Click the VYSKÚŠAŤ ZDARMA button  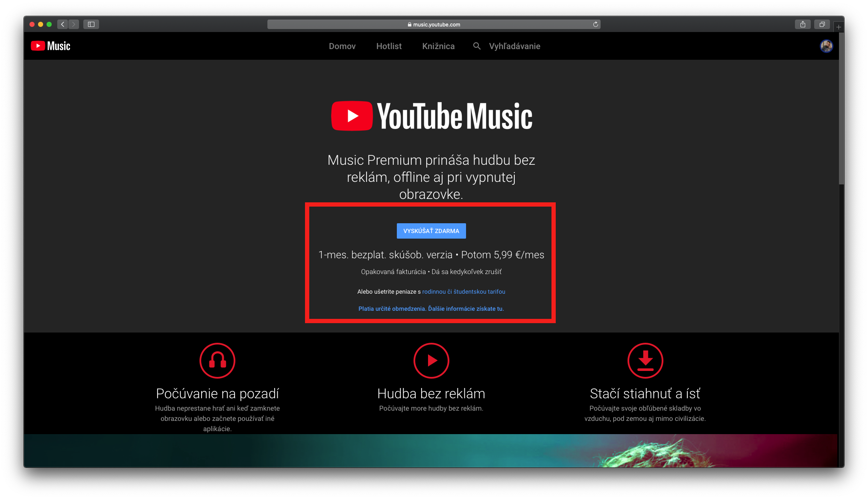[431, 231]
